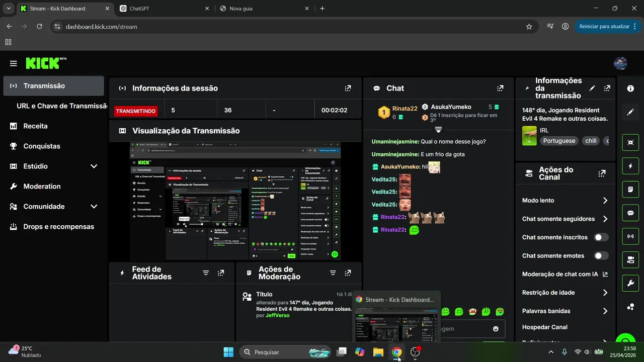This screenshot has height=362, width=644.
Task: Expand the Comunidade sidebar section
Action: 94,206
